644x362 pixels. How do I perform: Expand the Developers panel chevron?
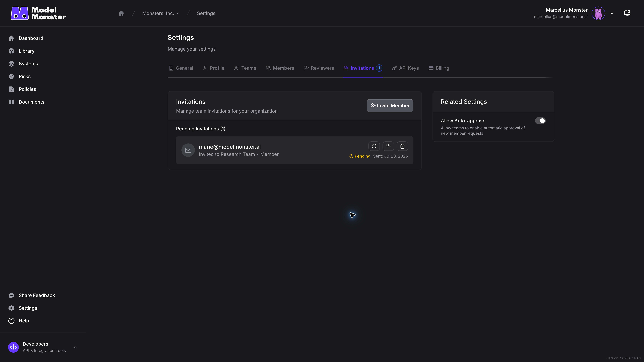click(x=75, y=347)
